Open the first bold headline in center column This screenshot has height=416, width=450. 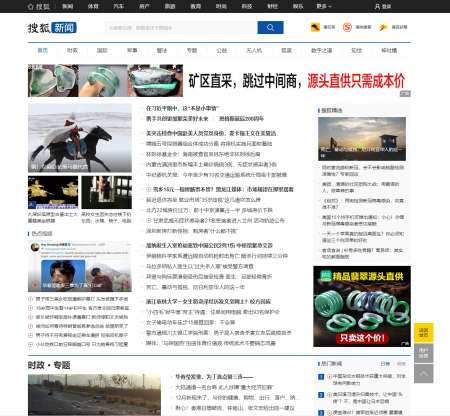(x=182, y=108)
